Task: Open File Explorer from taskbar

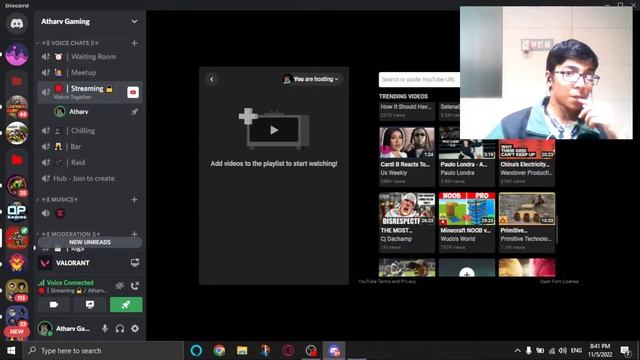Action: click(x=242, y=351)
